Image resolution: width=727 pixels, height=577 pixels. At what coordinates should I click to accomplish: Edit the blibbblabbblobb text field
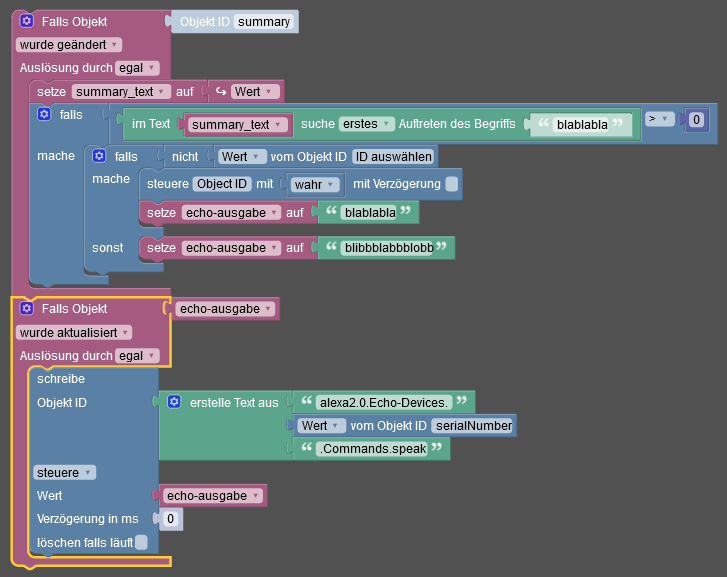click(x=389, y=248)
